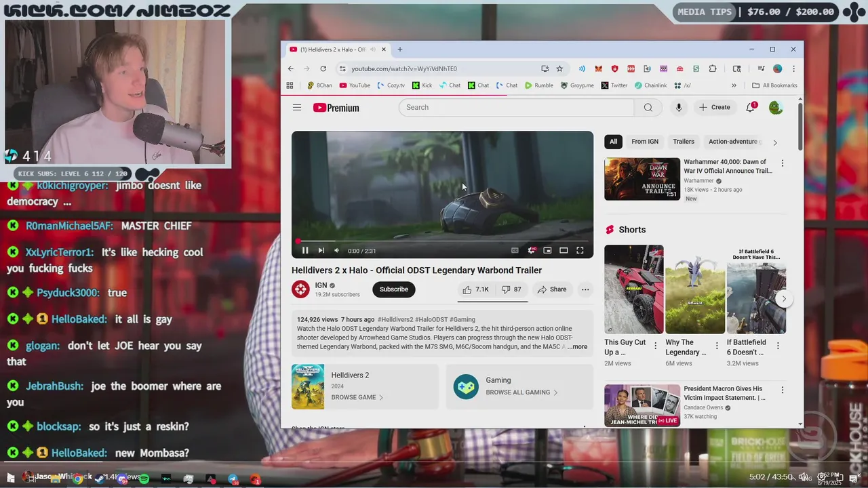Browse Helldivers 2 game page
The width and height of the screenshot is (868, 488).
(357, 397)
